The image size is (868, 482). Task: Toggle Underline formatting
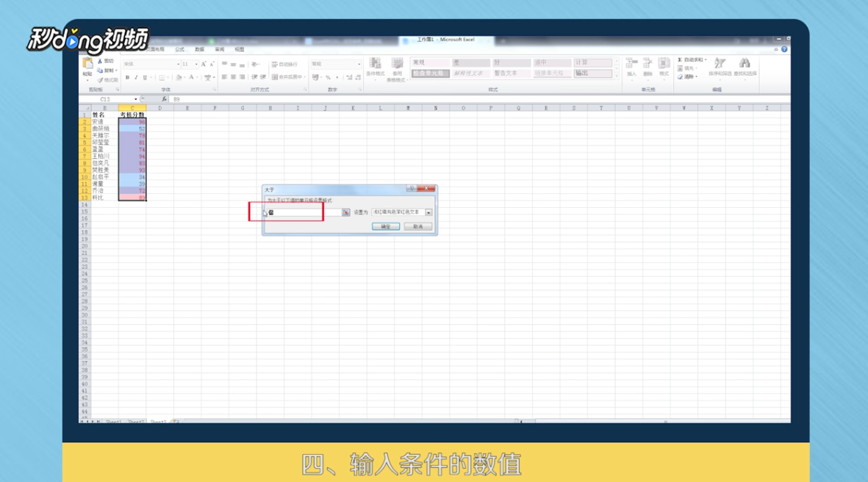[145, 77]
